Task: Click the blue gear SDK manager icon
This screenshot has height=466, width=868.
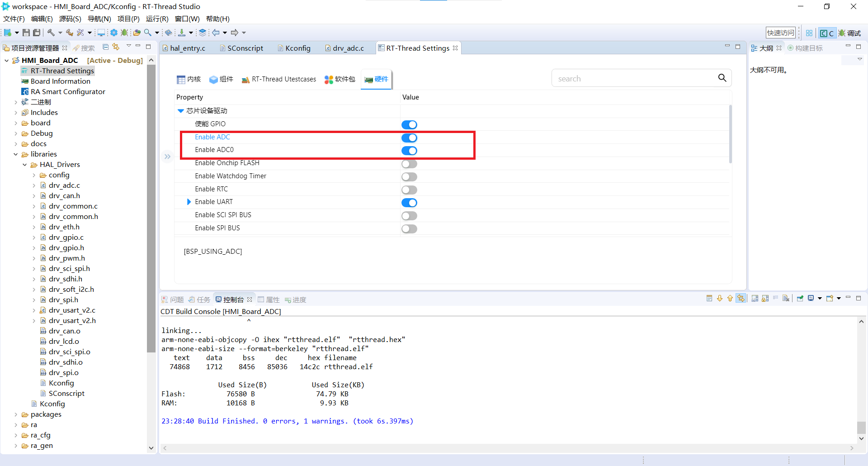Action: point(113,33)
